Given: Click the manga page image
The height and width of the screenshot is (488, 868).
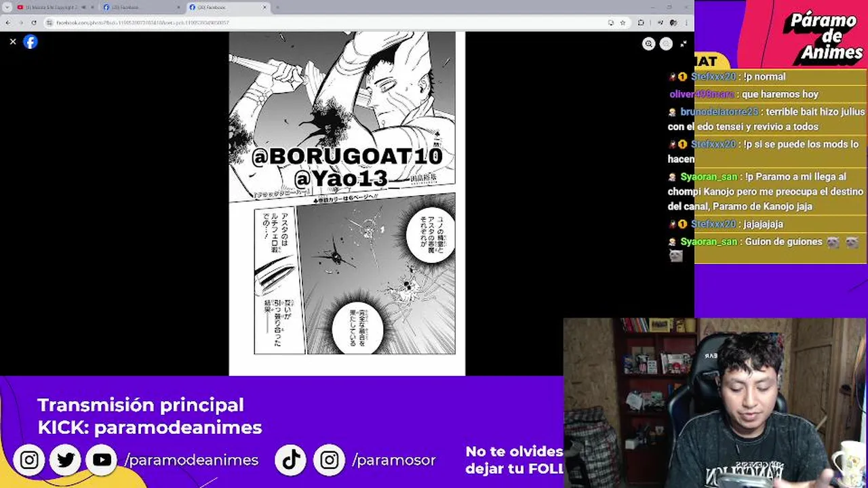Looking at the screenshot, I should [x=347, y=203].
